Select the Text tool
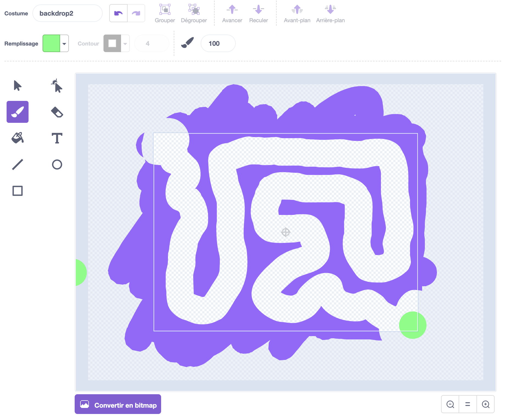 57,138
